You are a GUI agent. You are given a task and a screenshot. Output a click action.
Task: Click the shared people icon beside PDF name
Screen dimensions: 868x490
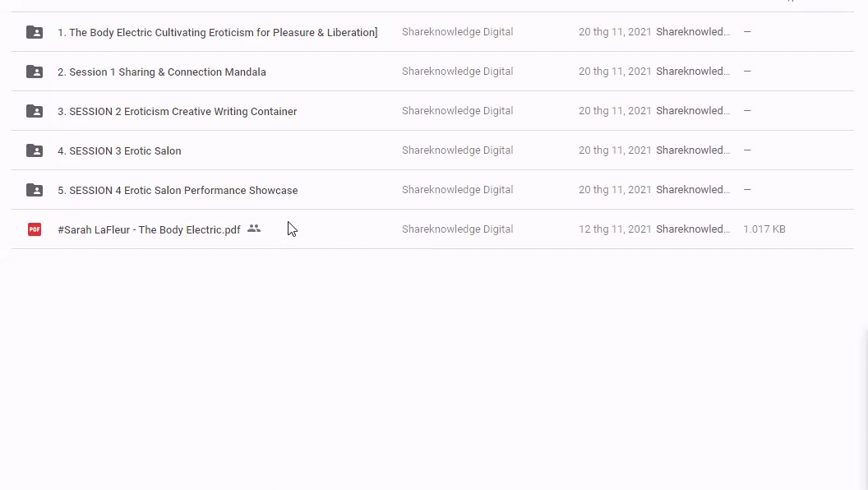point(254,229)
